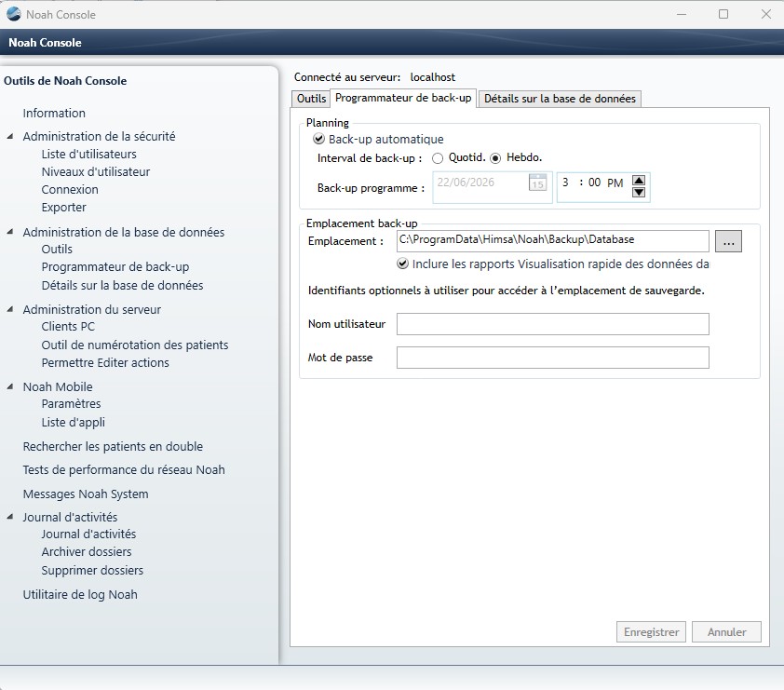Collapse the Noah Mobile tree node

tap(10, 386)
